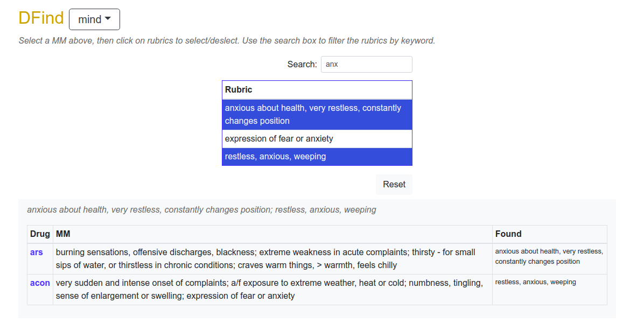The width and height of the screenshot is (644, 323).
Task: Click the Found cell for ars
Action: 550,259
